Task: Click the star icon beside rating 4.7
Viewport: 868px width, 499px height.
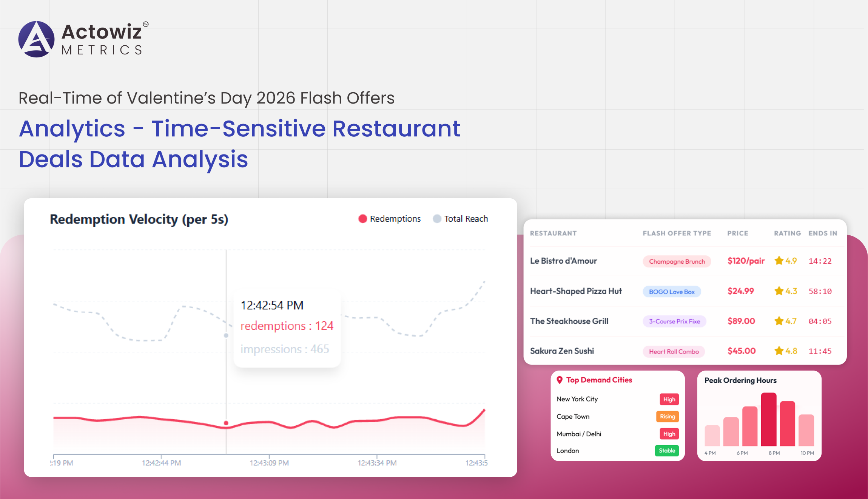Action: pos(779,321)
